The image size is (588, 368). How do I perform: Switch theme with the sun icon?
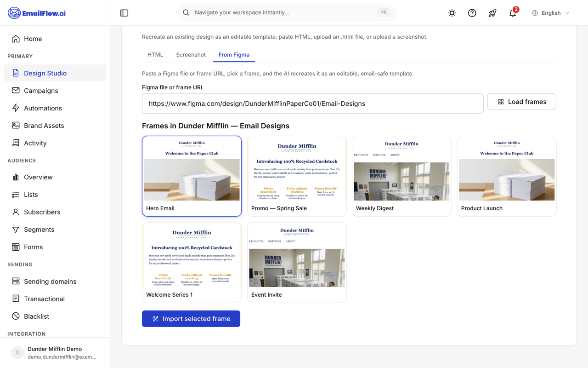pyautogui.click(x=452, y=13)
